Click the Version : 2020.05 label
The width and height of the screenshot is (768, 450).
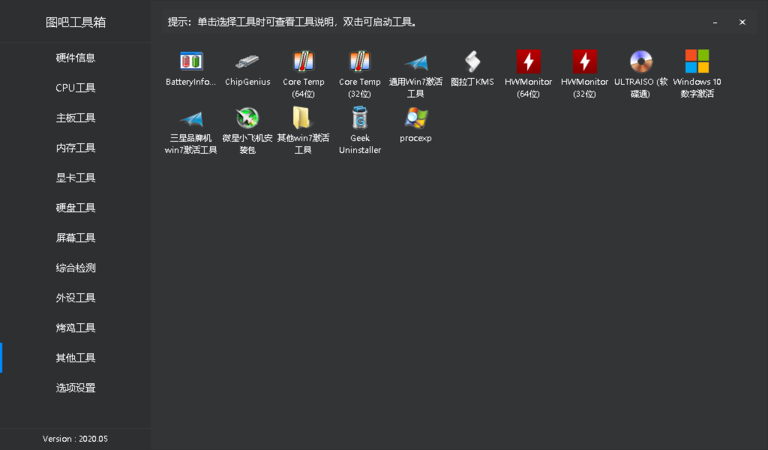[x=75, y=439]
